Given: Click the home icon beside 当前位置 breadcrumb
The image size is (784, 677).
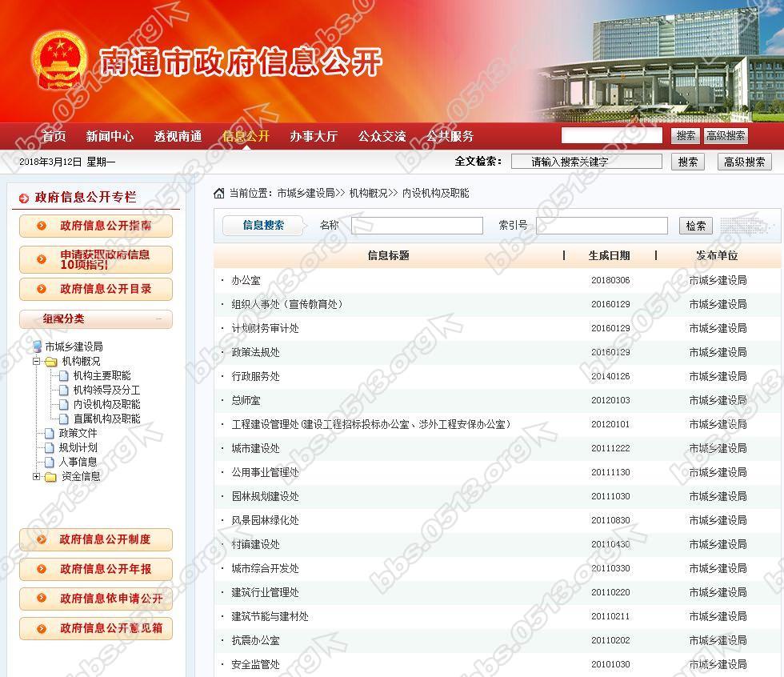Looking at the screenshot, I should click(219, 193).
